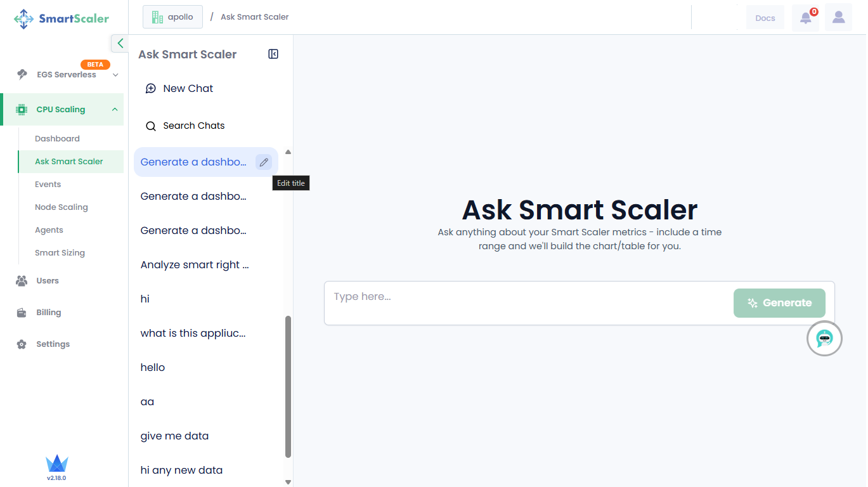Open the Smart Sizing page
Viewport: 868px width, 487px height.
click(60, 253)
